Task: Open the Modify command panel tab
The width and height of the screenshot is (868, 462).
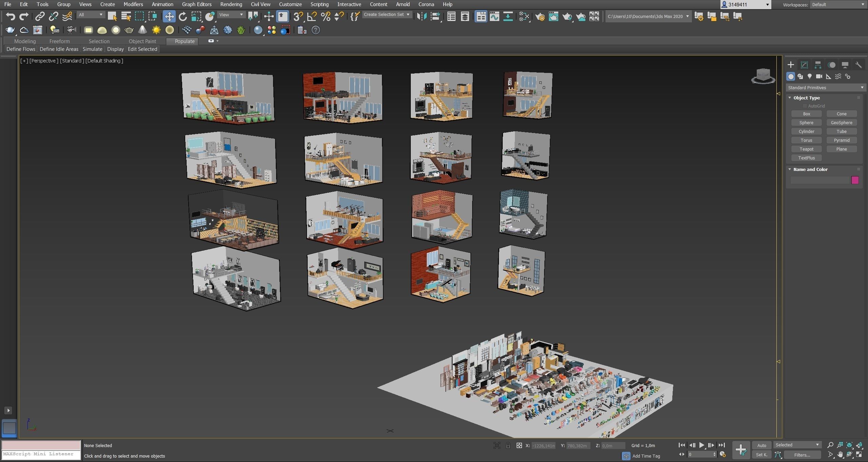Action: (804, 65)
